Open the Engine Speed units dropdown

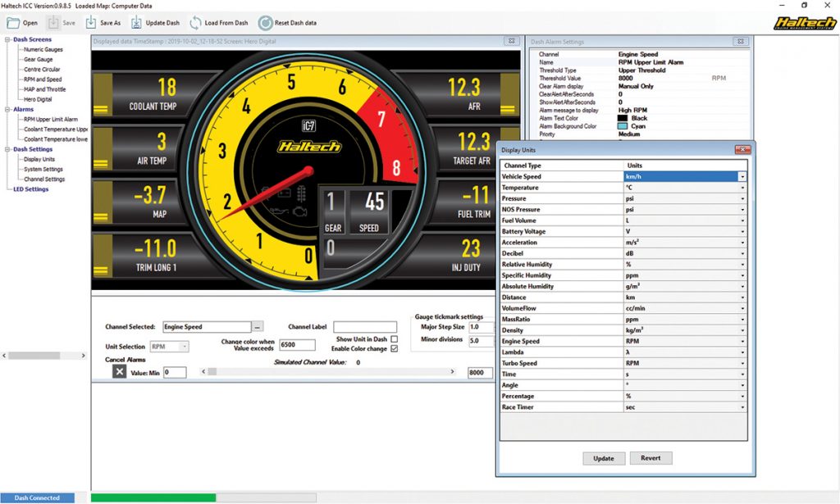tap(742, 342)
